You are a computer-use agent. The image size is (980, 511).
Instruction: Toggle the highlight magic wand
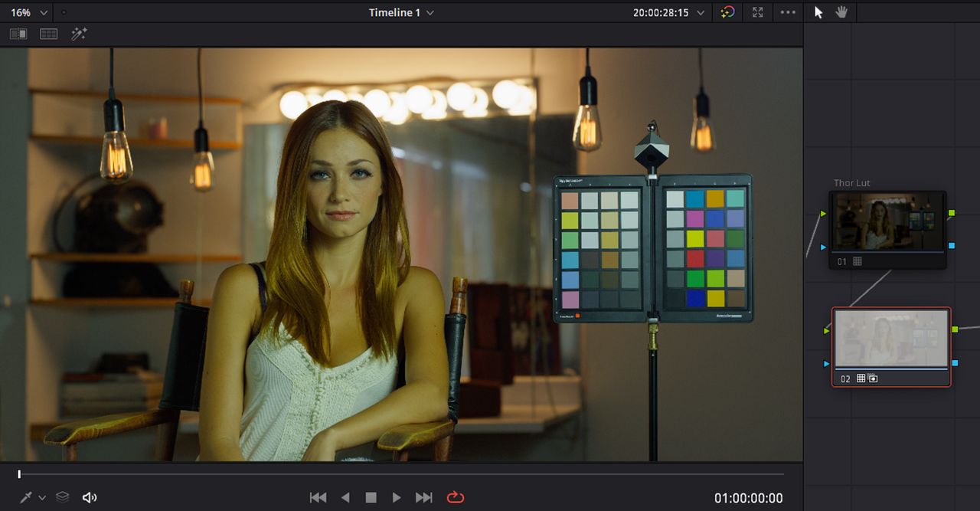click(79, 34)
